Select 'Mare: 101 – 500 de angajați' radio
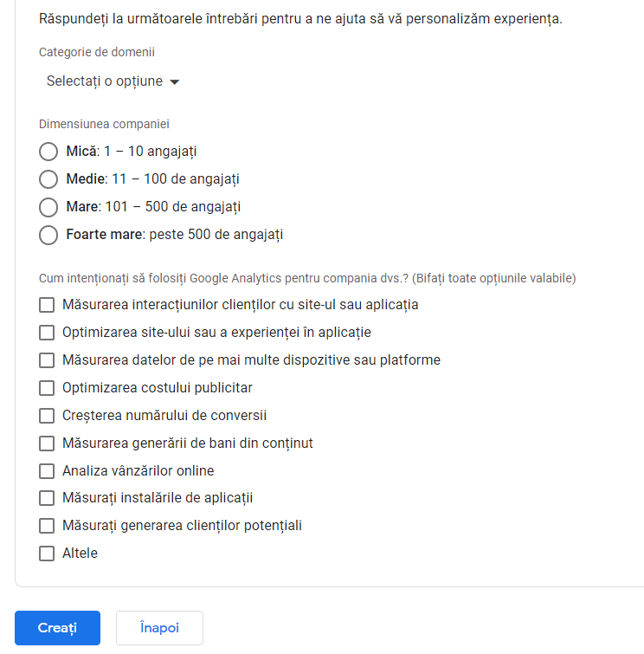The image size is (644, 654). (x=48, y=207)
